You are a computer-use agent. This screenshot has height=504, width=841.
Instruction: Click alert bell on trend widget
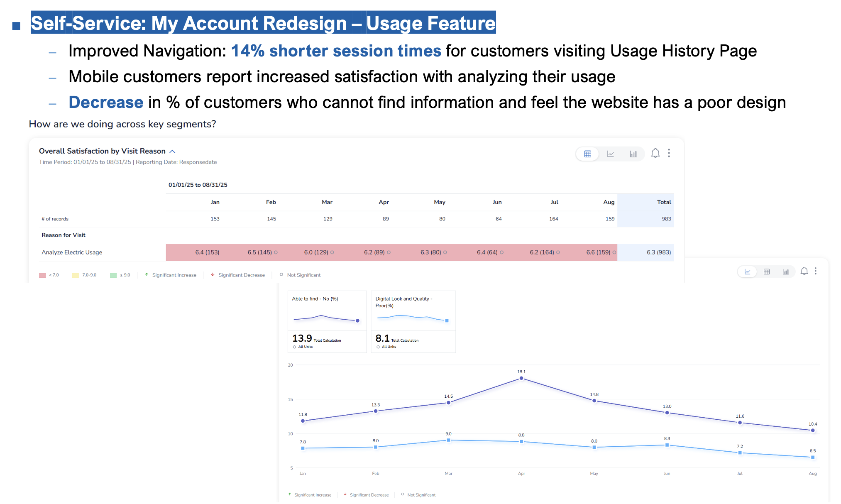tap(804, 271)
